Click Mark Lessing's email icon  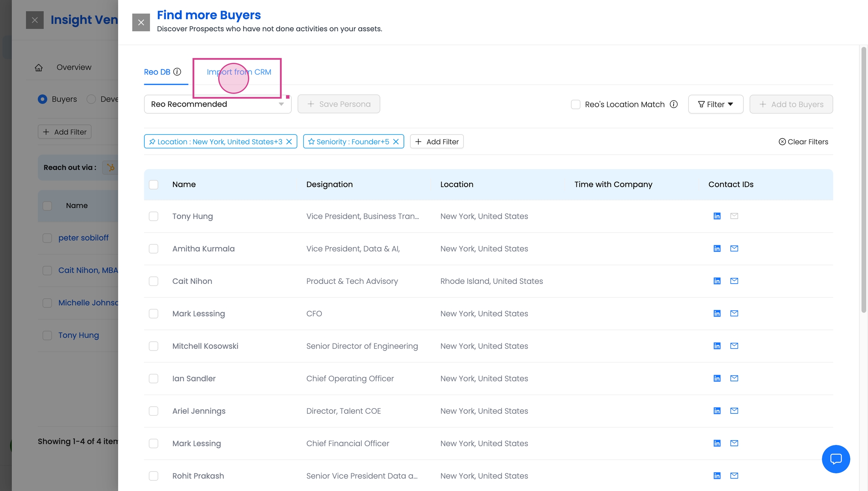pos(734,443)
